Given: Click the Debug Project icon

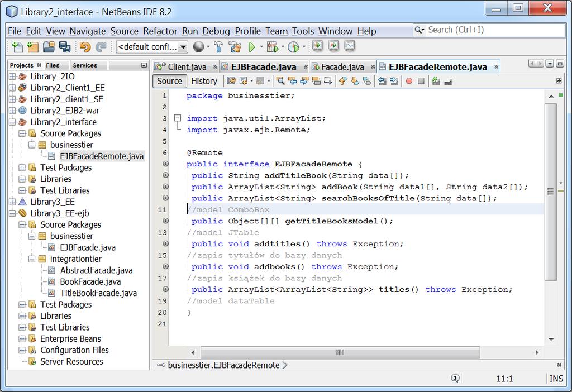Looking at the screenshot, I should 272,47.
